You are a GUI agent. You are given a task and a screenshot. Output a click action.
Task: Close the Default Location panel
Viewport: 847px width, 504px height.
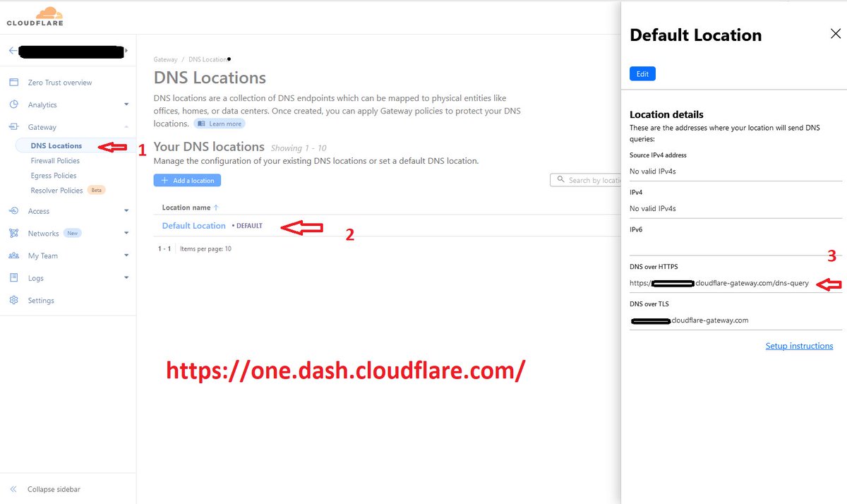click(835, 33)
